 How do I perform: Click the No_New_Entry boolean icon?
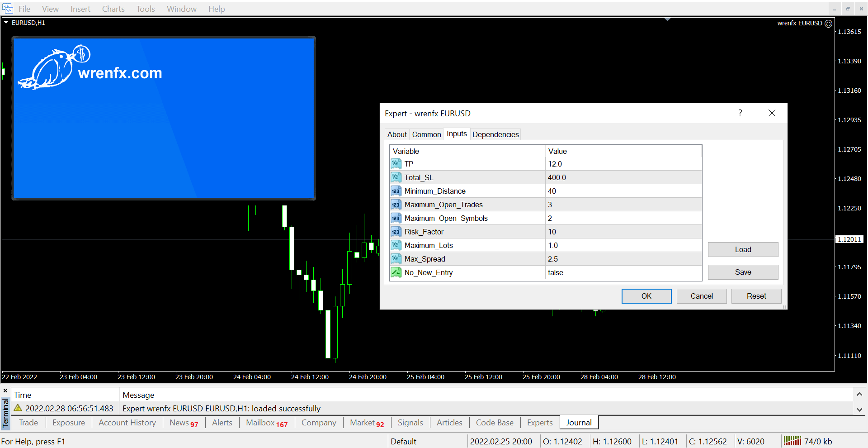(396, 272)
